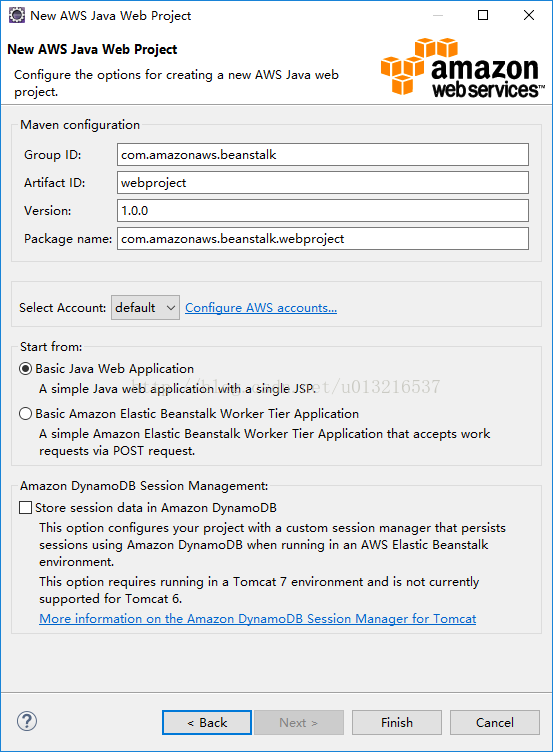Open DynamoDB Session Manager for Tomcat link
This screenshot has height=752, width=553.
click(x=258, y=619)
